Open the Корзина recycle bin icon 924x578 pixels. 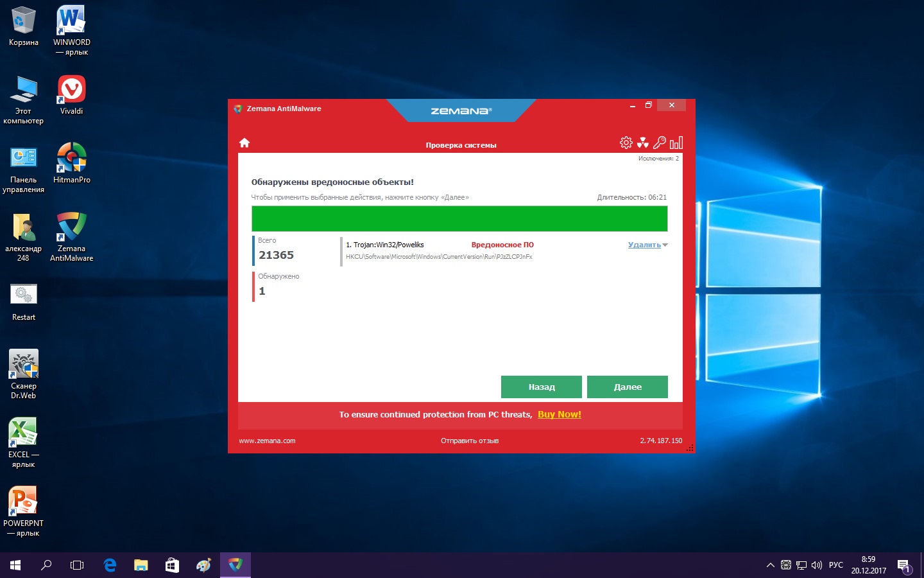(x=24, y=27)
